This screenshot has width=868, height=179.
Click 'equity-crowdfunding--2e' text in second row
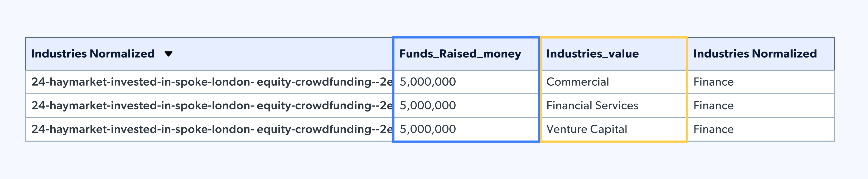(325, 105)
